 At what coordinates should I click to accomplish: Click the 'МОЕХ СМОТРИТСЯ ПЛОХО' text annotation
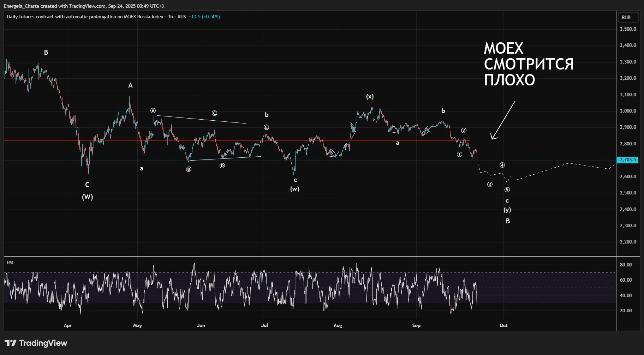click(529, 64)
